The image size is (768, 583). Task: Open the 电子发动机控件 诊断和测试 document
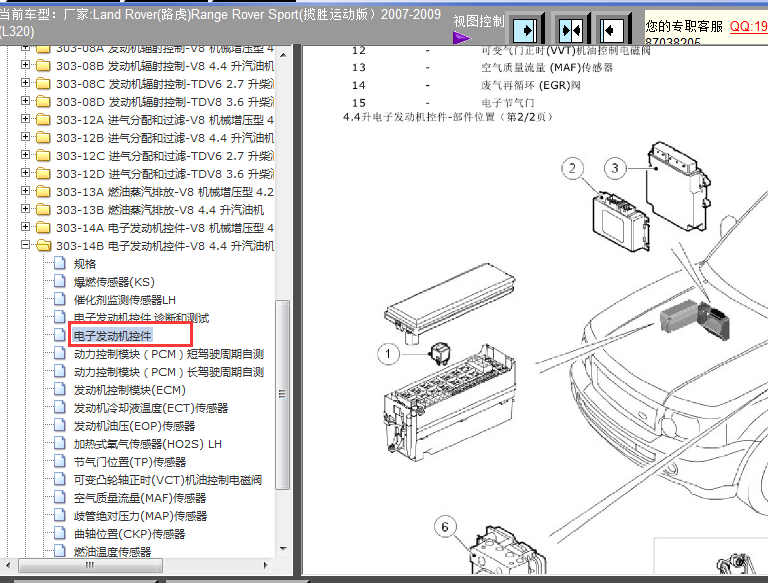(x=141, y=318)
